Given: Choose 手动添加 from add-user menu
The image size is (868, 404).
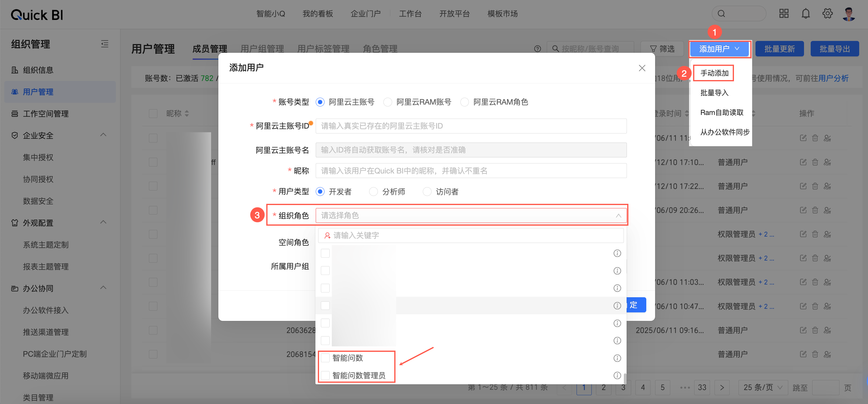Looking at the screenshot, I should 714,73.
